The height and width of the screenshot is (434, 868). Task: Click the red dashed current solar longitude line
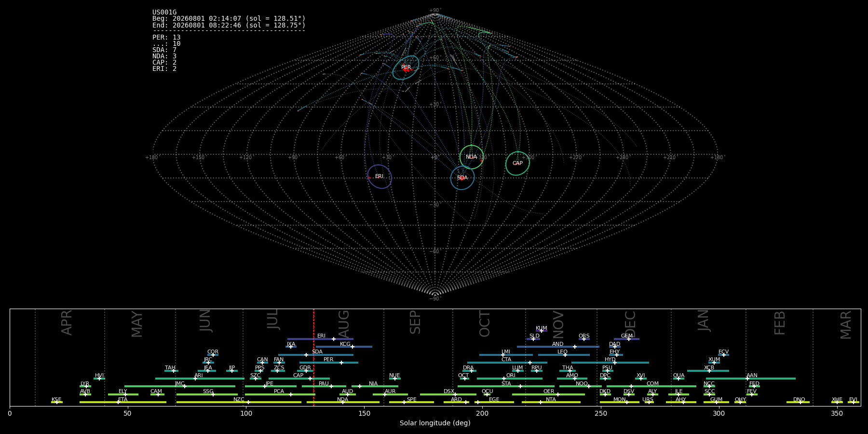(x=313, y=357)
